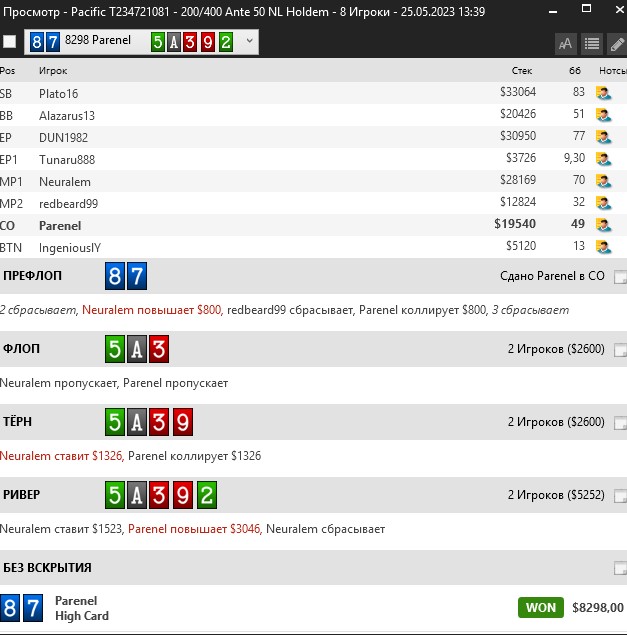Viewport: 627px width, 635px height.
Task: Click the green WON badge
Action: click(x=541, y=607)
